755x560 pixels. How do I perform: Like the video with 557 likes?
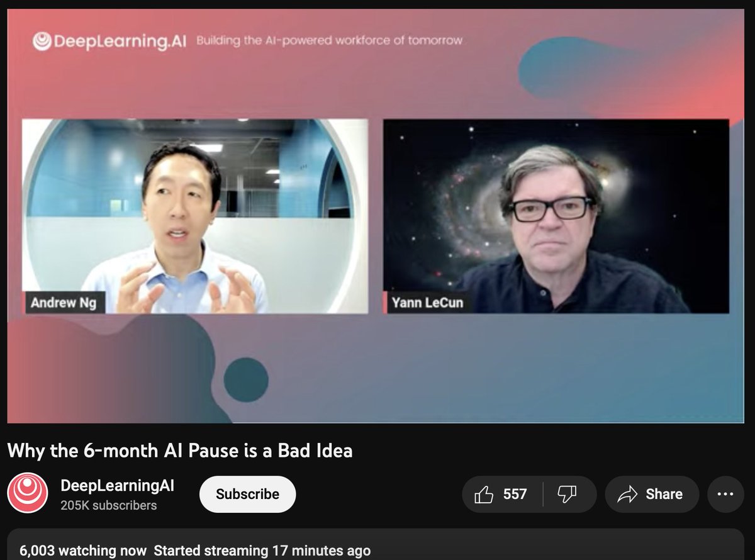502,494
